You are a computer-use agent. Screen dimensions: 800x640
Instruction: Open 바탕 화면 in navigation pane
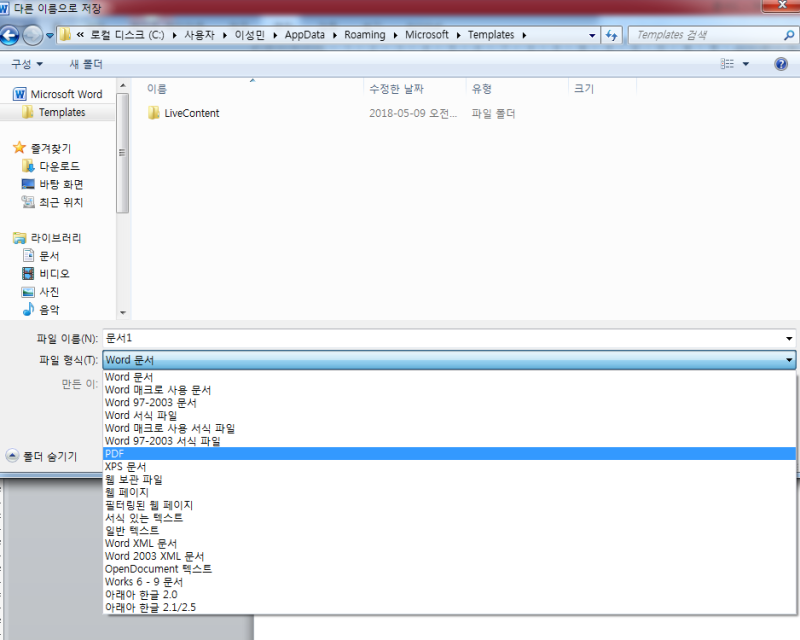tap(53, 184)
